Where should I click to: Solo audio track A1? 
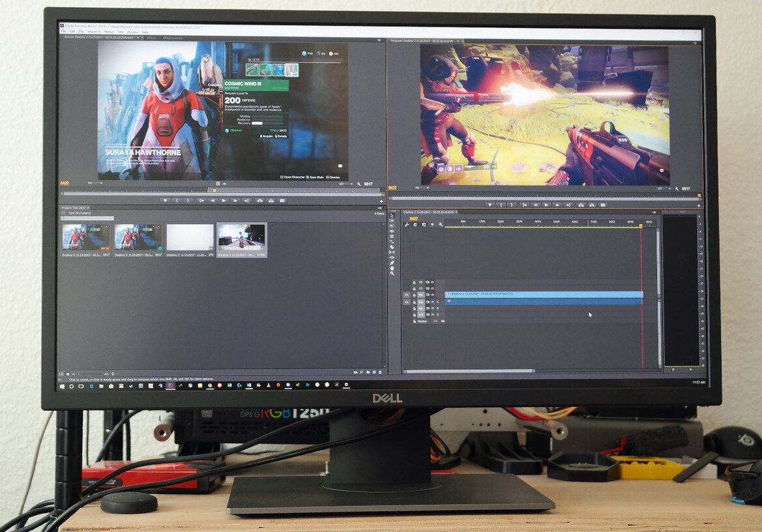pyautogui.click(x=438, y=303)
